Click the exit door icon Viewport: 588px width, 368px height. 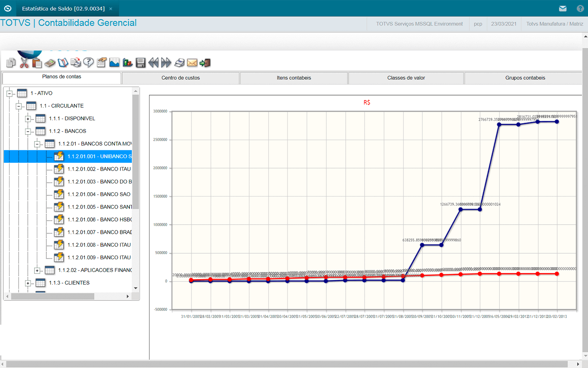point(205,63)
